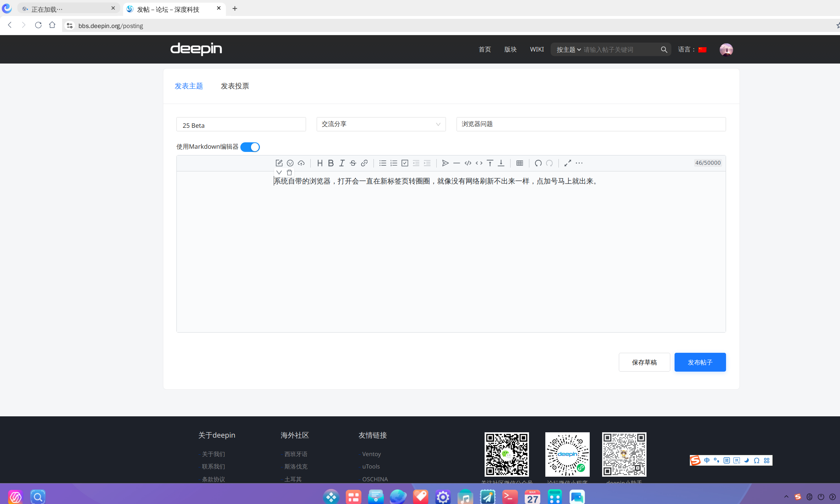Open the calendar app in the dock

pyautogui.click(x=532, y=497)
